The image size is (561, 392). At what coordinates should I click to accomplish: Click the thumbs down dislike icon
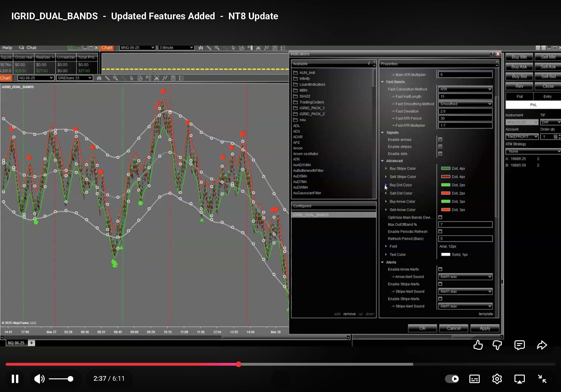click(497, 345)
